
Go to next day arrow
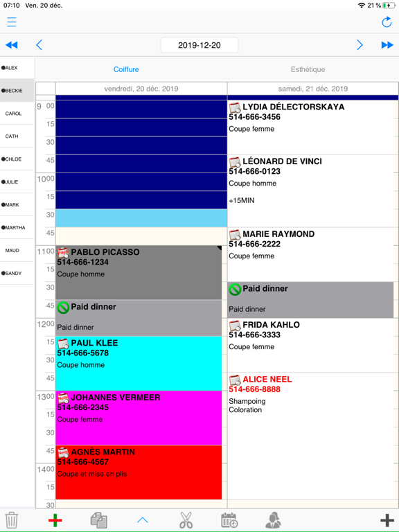(x=360, y=45)
